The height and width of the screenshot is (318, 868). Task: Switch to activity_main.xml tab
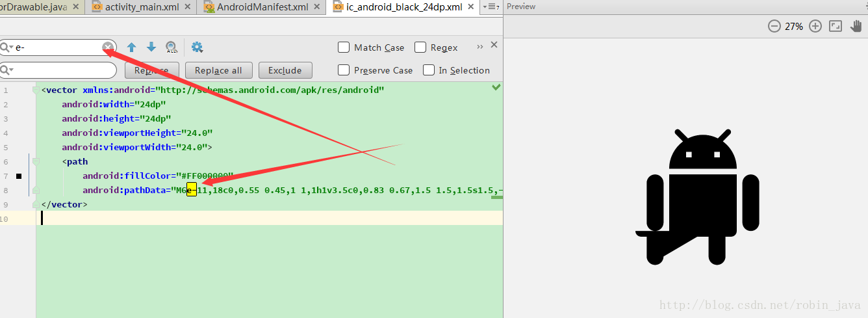pyautogui.click(x=142, y=7)
